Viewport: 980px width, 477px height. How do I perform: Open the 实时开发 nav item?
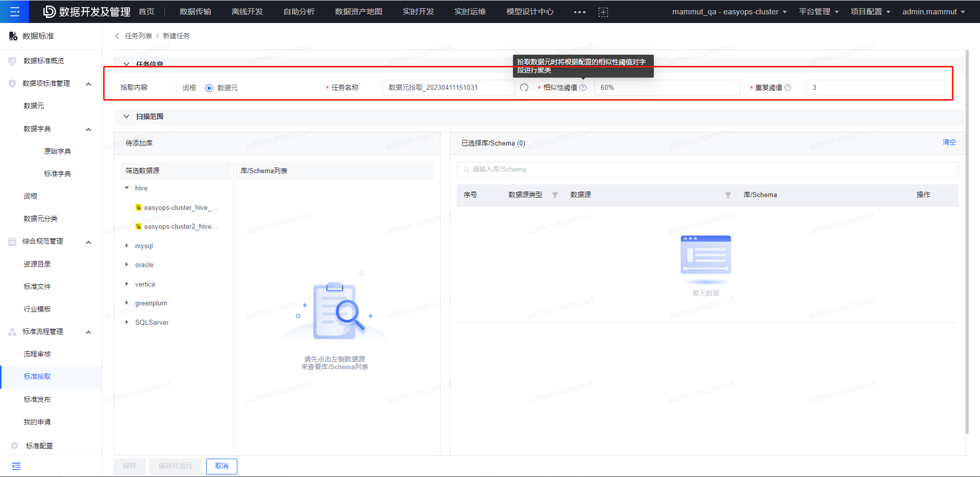coord(418,11)
